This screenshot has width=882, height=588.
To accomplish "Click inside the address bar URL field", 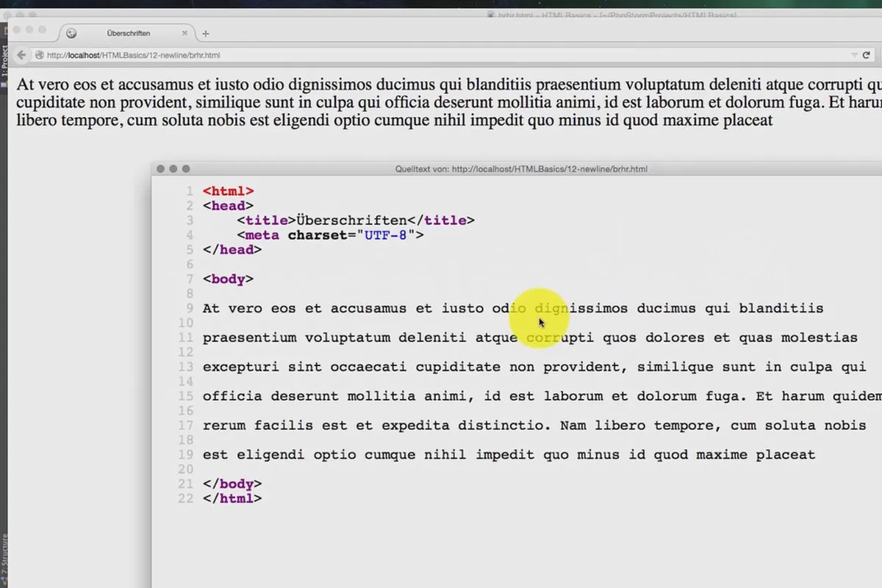I will point(220,55).
